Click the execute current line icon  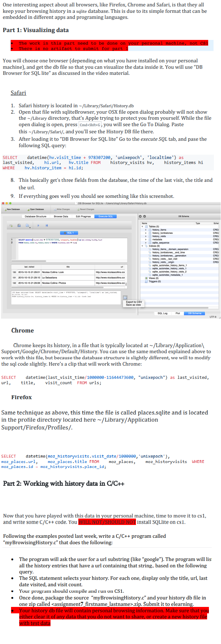(47, 226)
